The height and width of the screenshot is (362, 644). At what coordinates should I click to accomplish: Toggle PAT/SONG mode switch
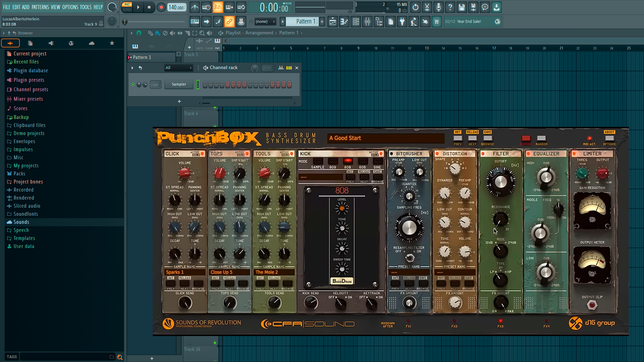pyautogui.click(x=127, y=7)
